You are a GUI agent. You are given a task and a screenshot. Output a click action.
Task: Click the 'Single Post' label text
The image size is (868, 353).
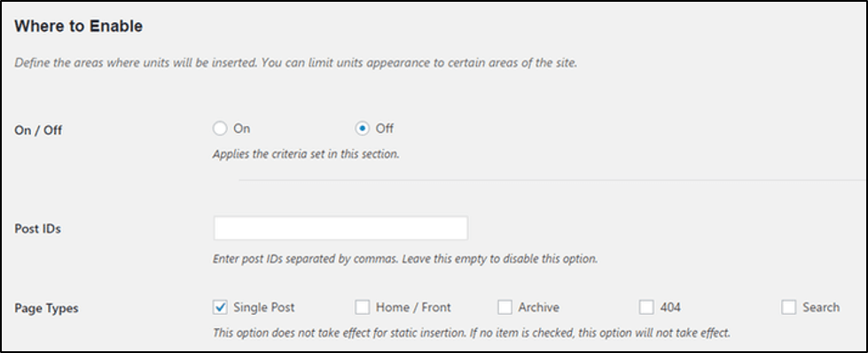coord(264,307)
